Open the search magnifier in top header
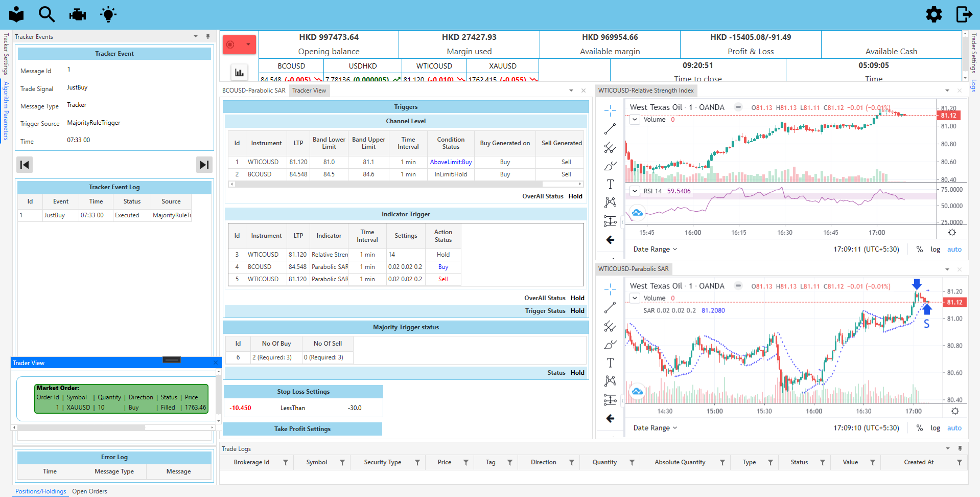 point(46,14)
